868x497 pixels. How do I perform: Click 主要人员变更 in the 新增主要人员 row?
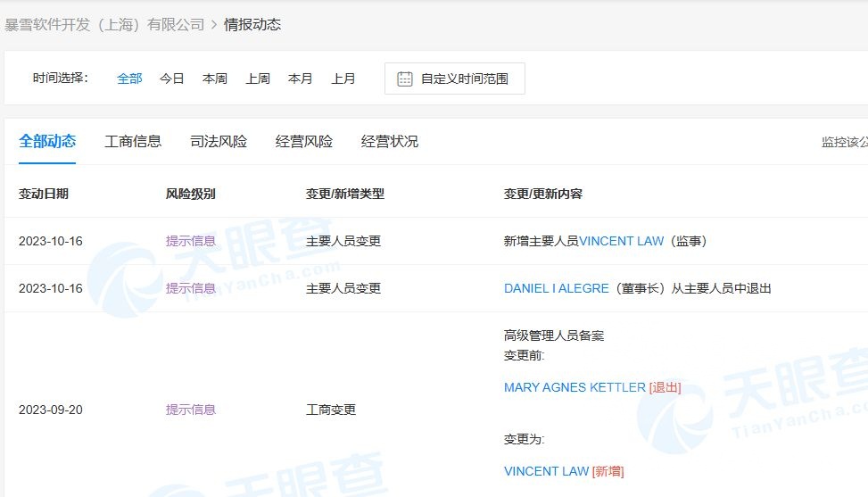click(343, 241)
